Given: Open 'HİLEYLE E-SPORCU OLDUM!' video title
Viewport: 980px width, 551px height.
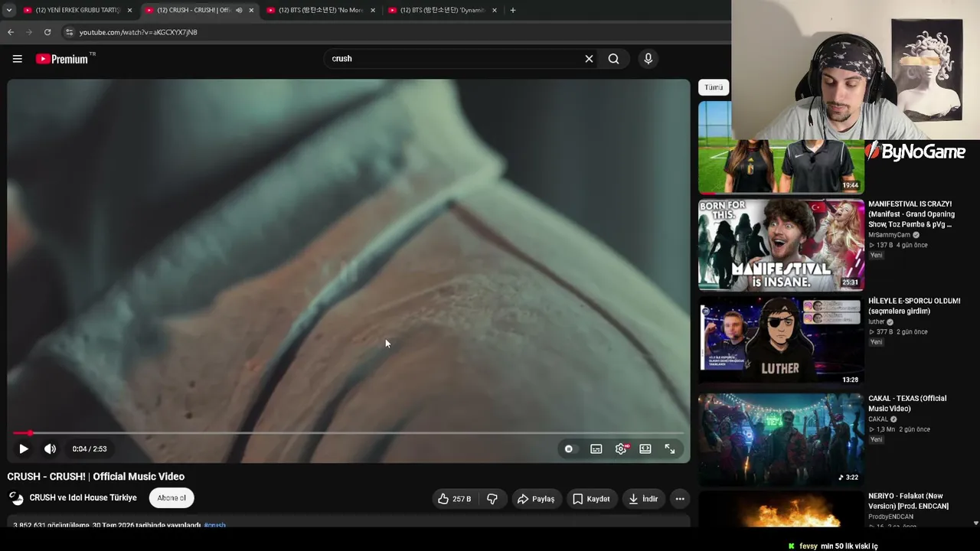Looking at the screenshot, I should (x=914, y=306).
